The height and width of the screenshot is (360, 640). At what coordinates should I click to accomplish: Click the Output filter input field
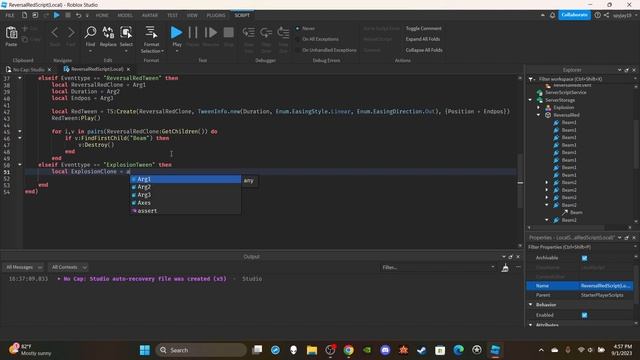[x=438, y=267]
